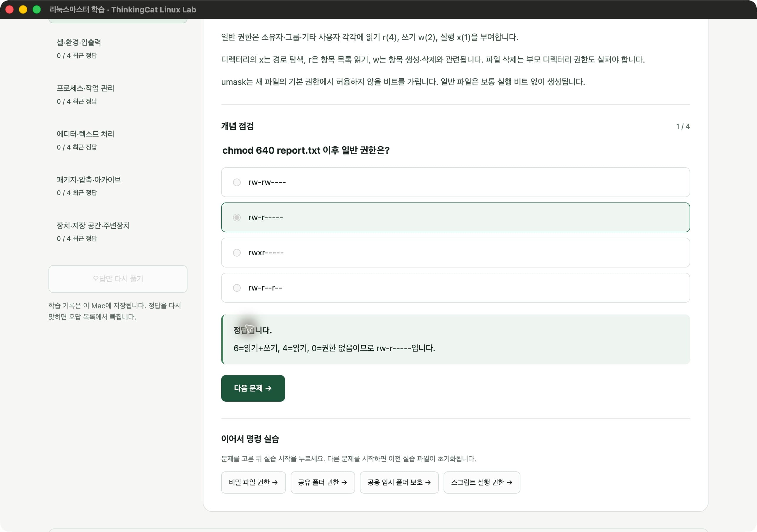Click the 학습 기록은 이 Mac에 note
The width and height of the screenshot is (757, 532).
click(115, 311)
